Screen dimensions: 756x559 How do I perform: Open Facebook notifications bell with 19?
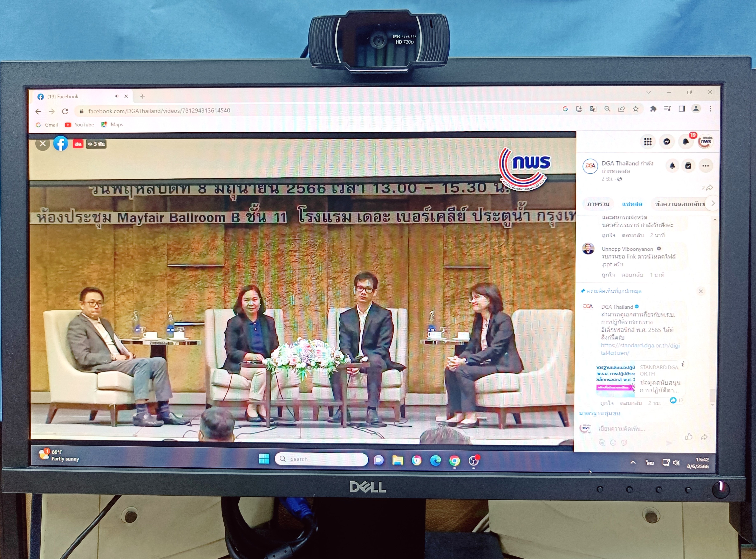coord(686,141)
